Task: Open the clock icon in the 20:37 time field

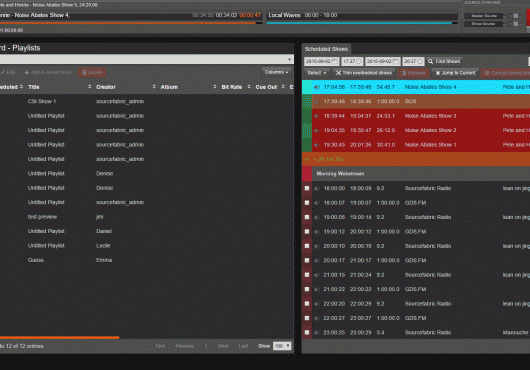Action: tap(420, 61)
